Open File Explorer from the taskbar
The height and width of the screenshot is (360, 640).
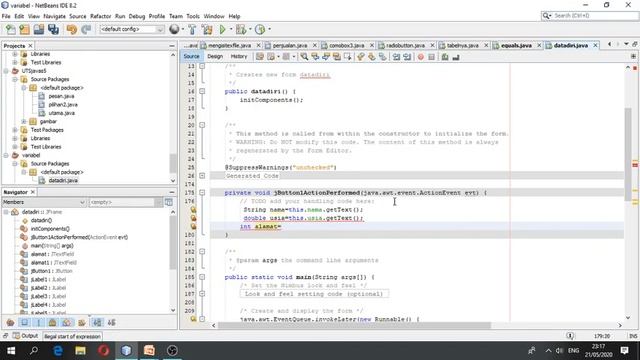80,350
